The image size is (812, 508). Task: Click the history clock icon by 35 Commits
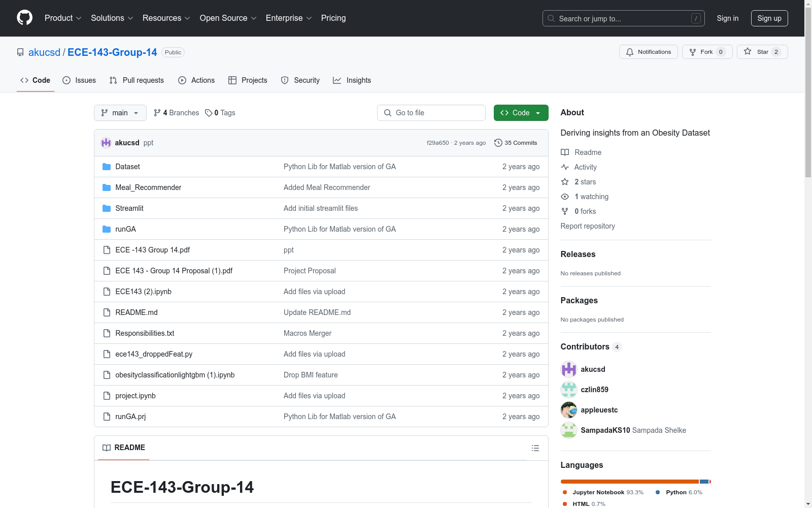[498, 143]
